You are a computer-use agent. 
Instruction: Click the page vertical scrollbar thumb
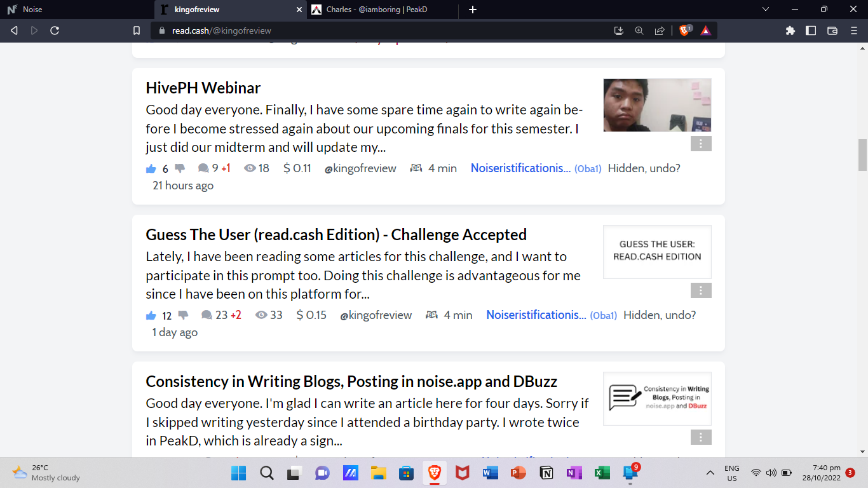[x=862, y=155]
